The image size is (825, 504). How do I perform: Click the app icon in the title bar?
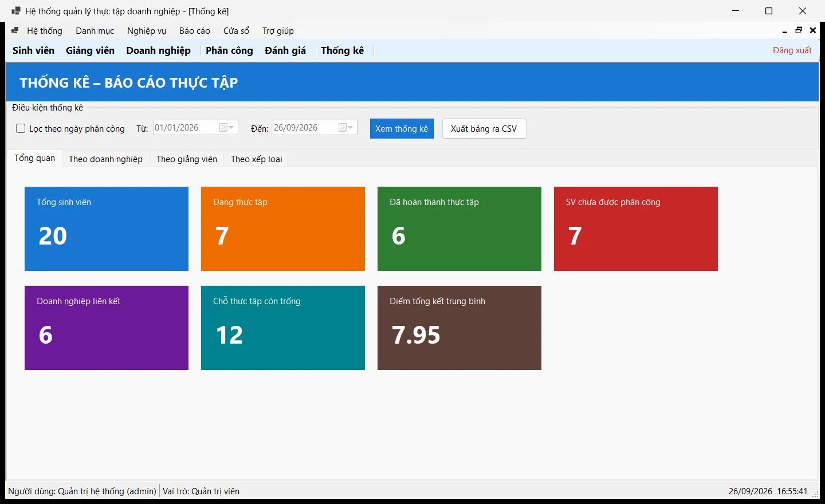pos(16,11)
